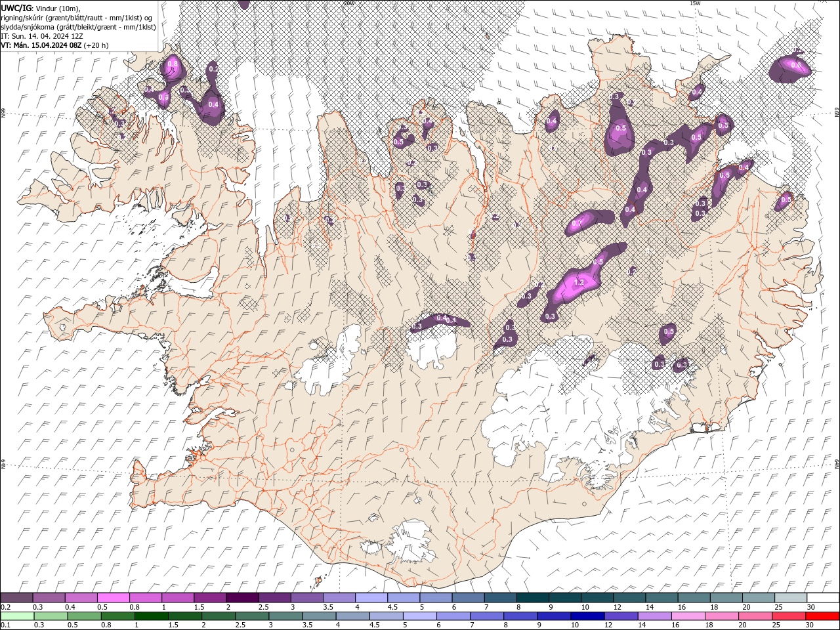The height and width of the screenshot is (630, 840).
Task: Click the '20W' longitude label
Action: click(x=348, y=3)
